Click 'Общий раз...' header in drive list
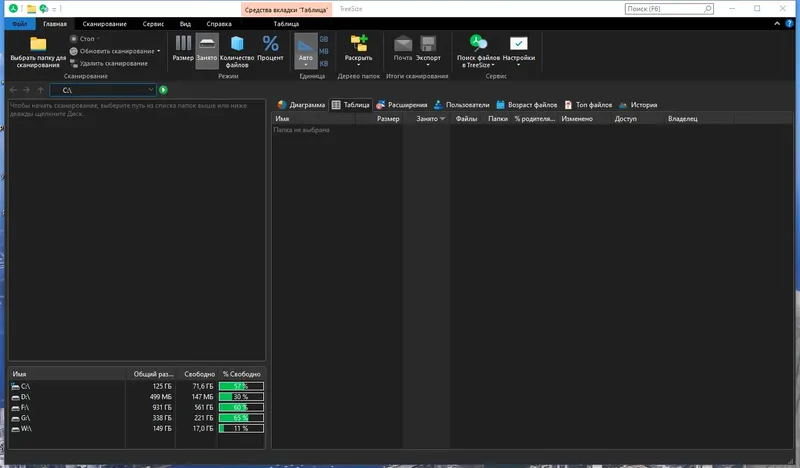The width and height of the screenshot is (800, 468). (151, 374)
